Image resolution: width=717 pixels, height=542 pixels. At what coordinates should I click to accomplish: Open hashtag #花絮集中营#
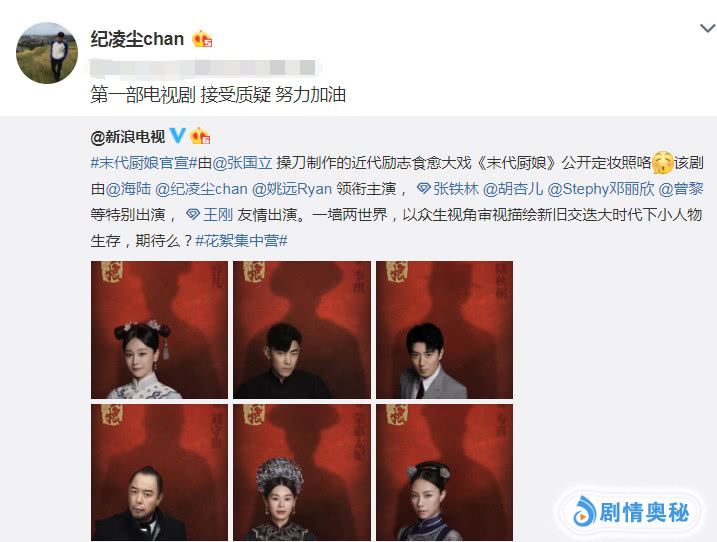point(241,240)
